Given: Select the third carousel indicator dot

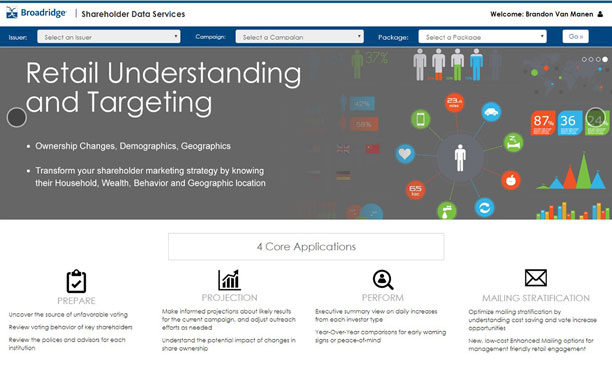Looking at the screenshot, I should click(x=598, y=59).
